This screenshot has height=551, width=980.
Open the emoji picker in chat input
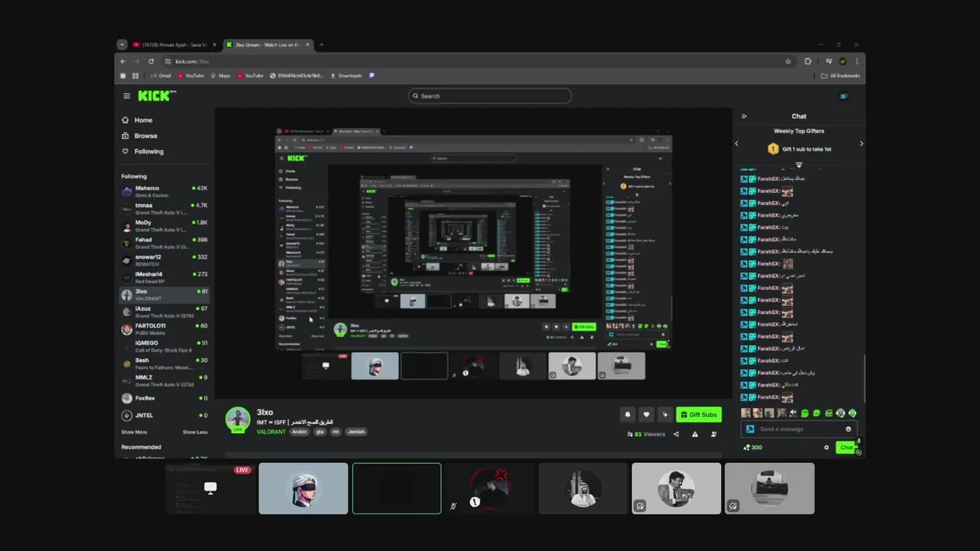tap(848, 429)
